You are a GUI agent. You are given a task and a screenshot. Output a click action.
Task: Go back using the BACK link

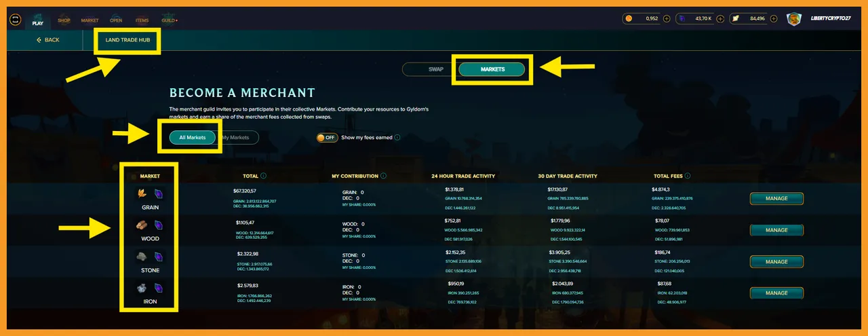click(47, 40)
